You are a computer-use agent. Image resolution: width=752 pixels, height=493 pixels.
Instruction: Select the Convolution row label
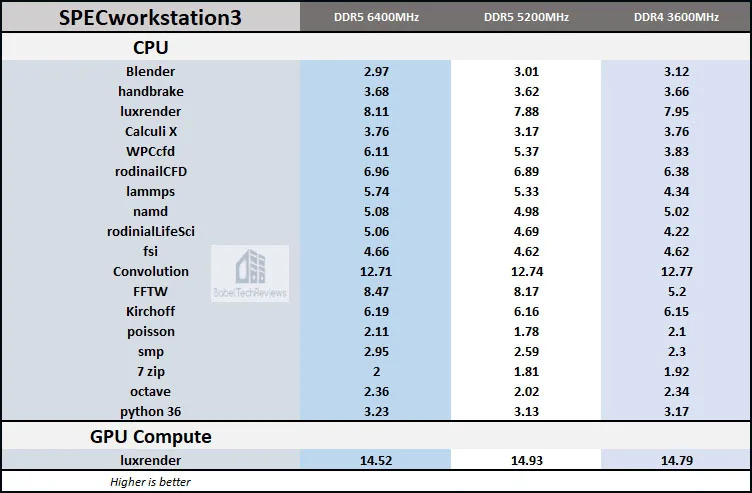[x=151, y=271]
